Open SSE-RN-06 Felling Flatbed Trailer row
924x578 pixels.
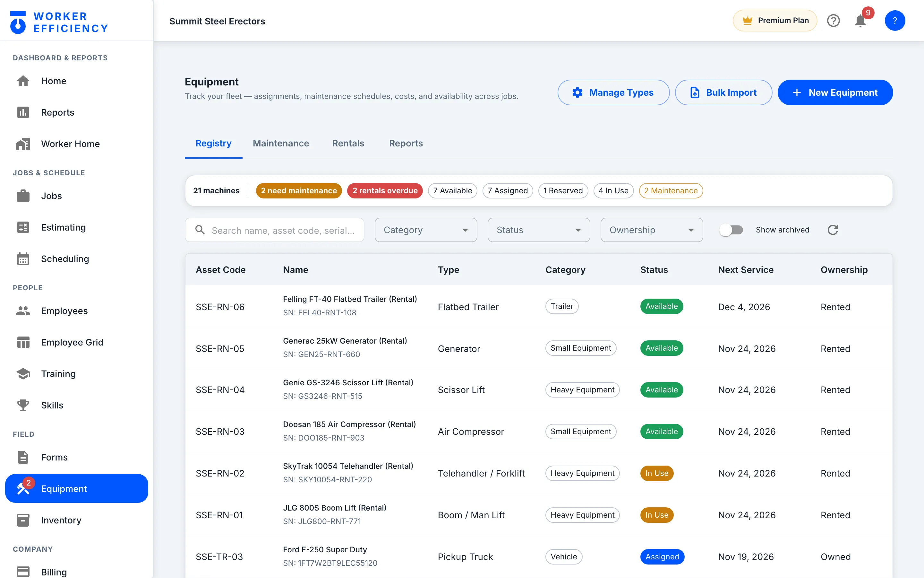click(539, 307)
